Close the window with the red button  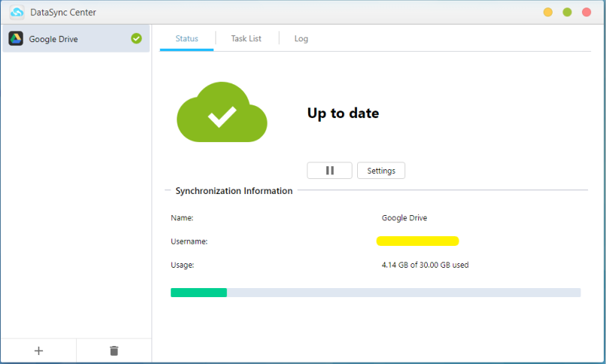pos(586,12)
